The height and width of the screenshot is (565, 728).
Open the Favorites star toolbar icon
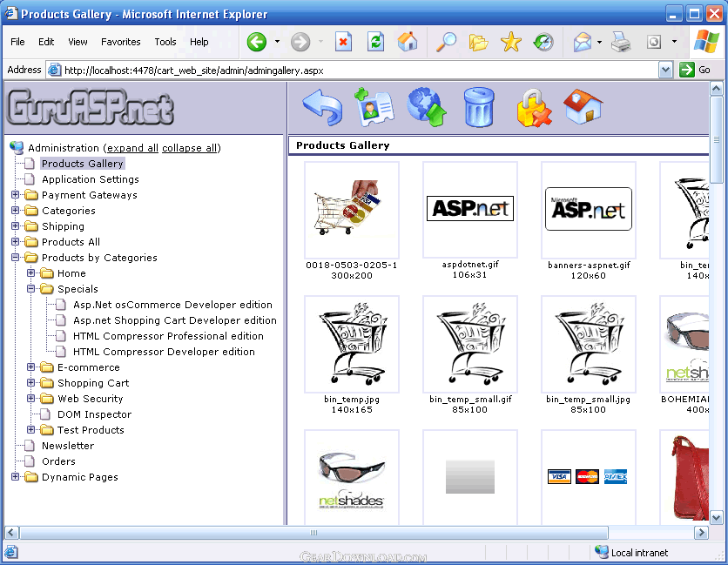(x=510, y=42)
